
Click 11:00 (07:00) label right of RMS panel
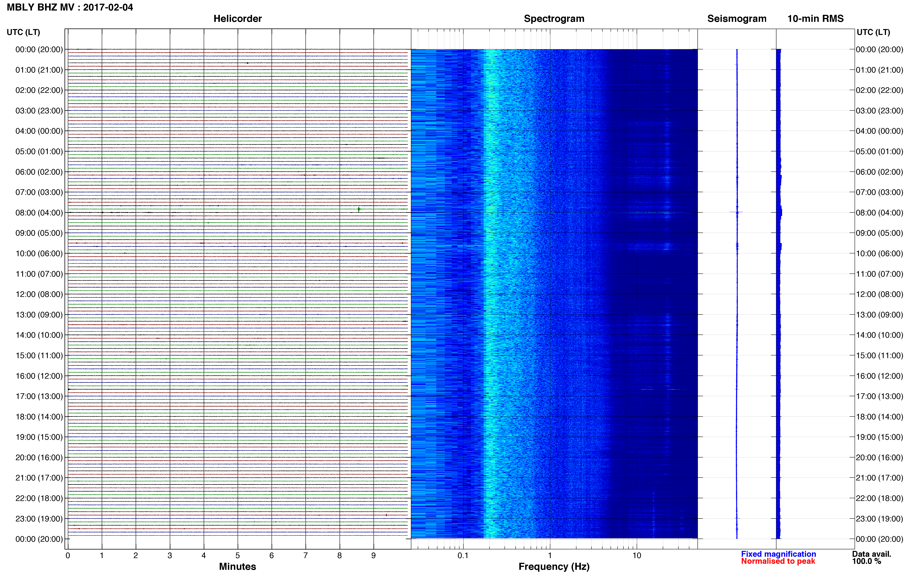[879, 274]
